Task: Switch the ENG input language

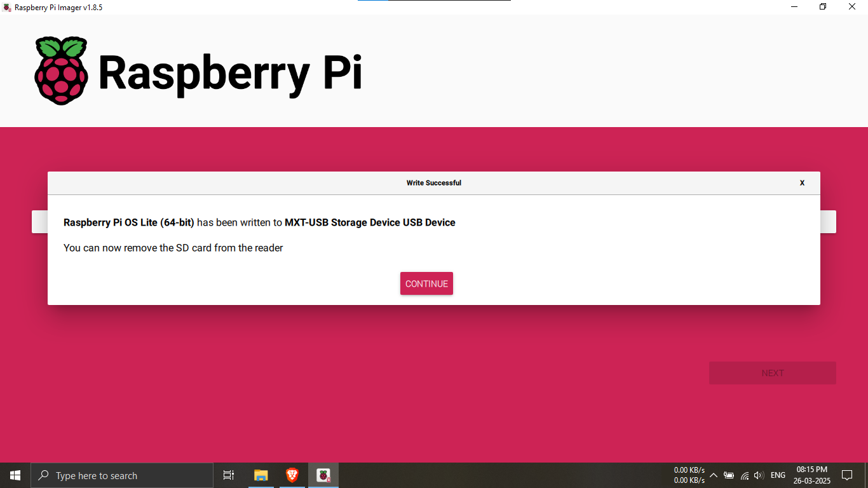Action: (778, 475)
